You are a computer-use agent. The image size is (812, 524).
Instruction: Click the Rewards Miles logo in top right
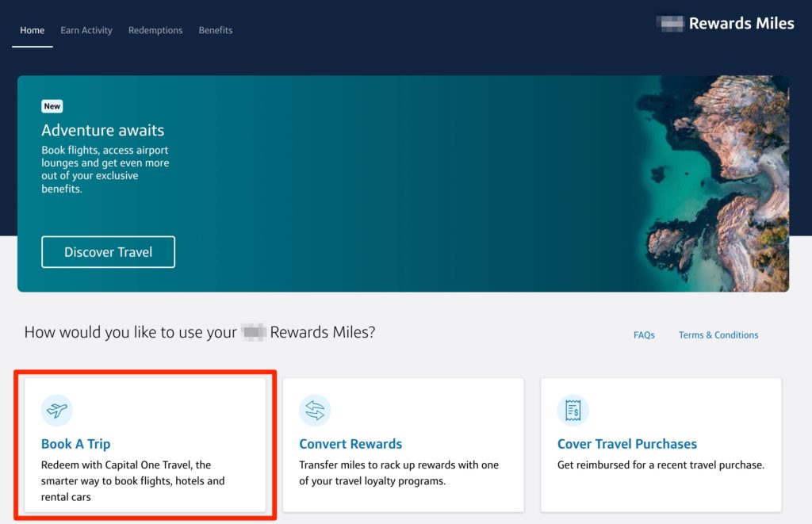[724, 23]
